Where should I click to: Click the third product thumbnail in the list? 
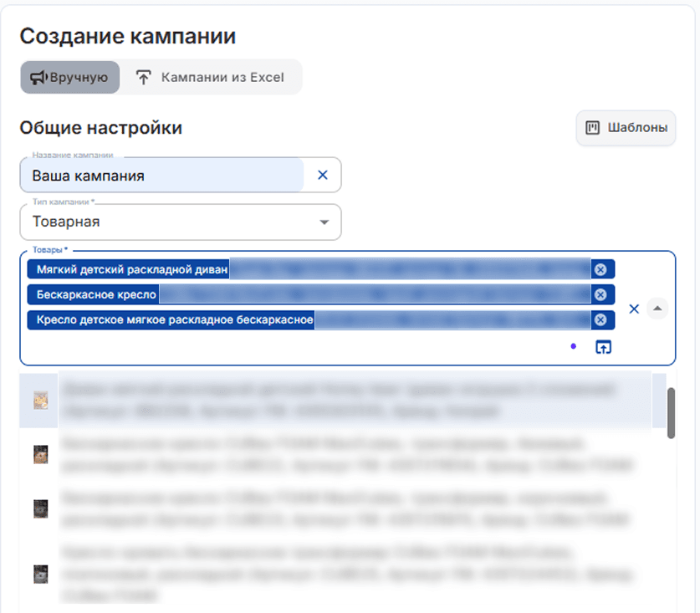coord(41,509)
